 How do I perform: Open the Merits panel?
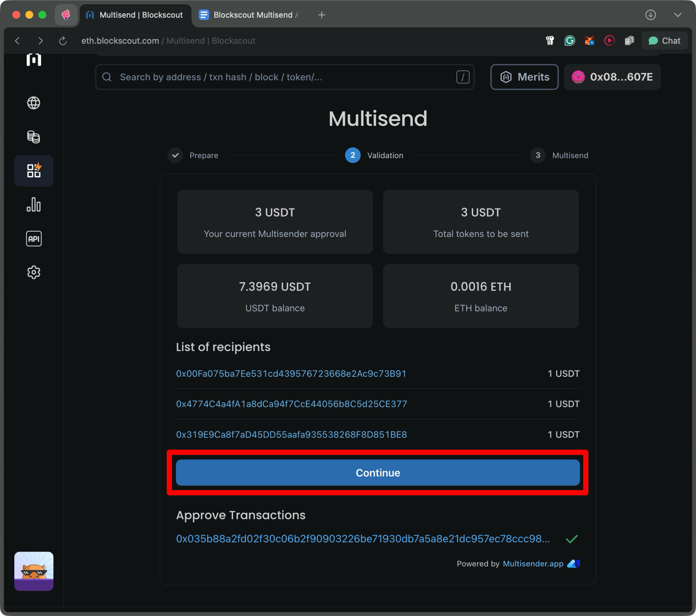524,77
